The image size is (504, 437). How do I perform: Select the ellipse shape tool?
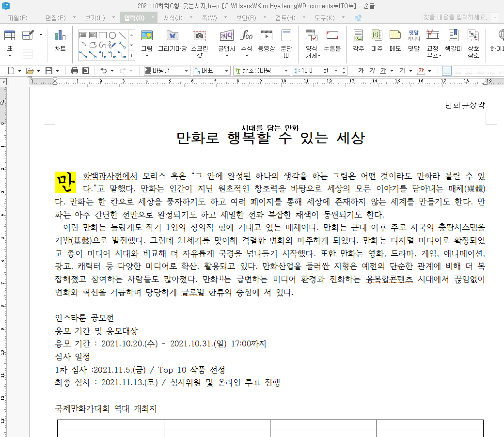click(x=112, y=35)
